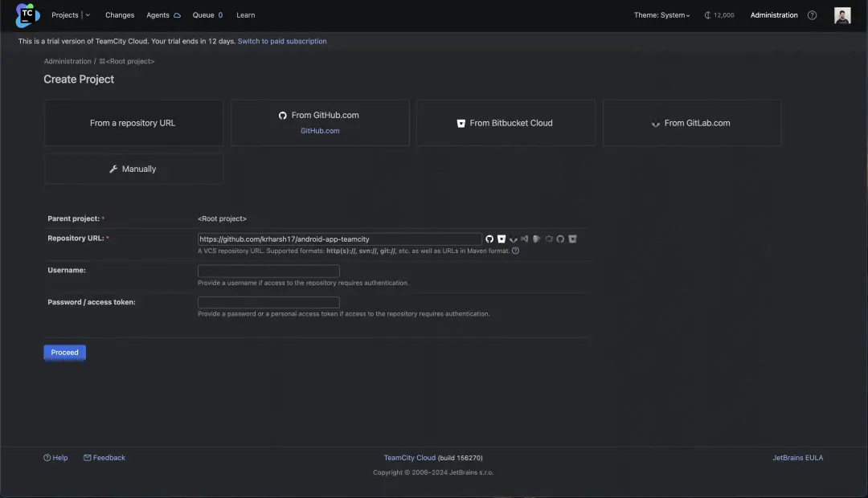This screenshot has height=498, width=868.
Task: Open the Learn section
Action: tap(246, 15)
